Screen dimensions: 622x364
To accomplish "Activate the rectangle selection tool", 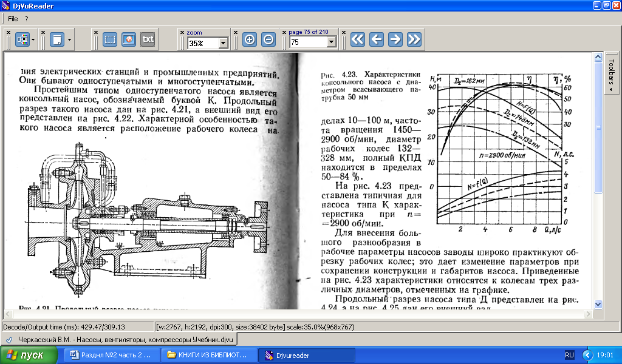I will (x=110, y=39).
